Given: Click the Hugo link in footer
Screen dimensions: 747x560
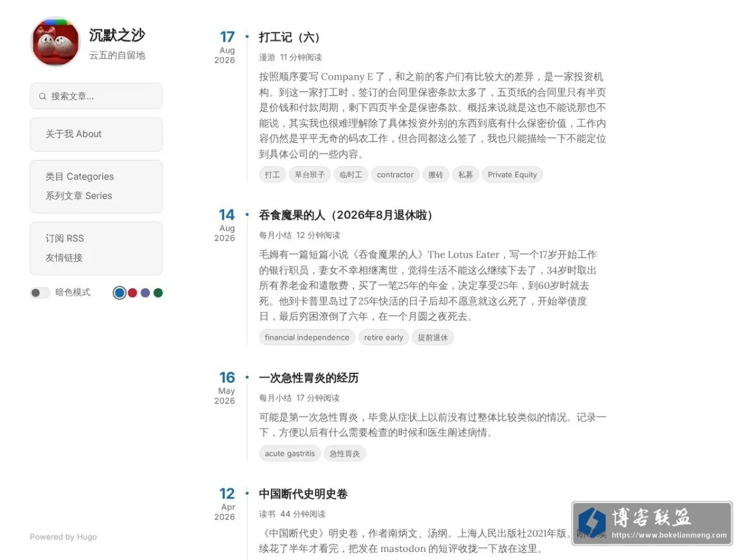Looking at the screenshot, I should tap(87, 537).
